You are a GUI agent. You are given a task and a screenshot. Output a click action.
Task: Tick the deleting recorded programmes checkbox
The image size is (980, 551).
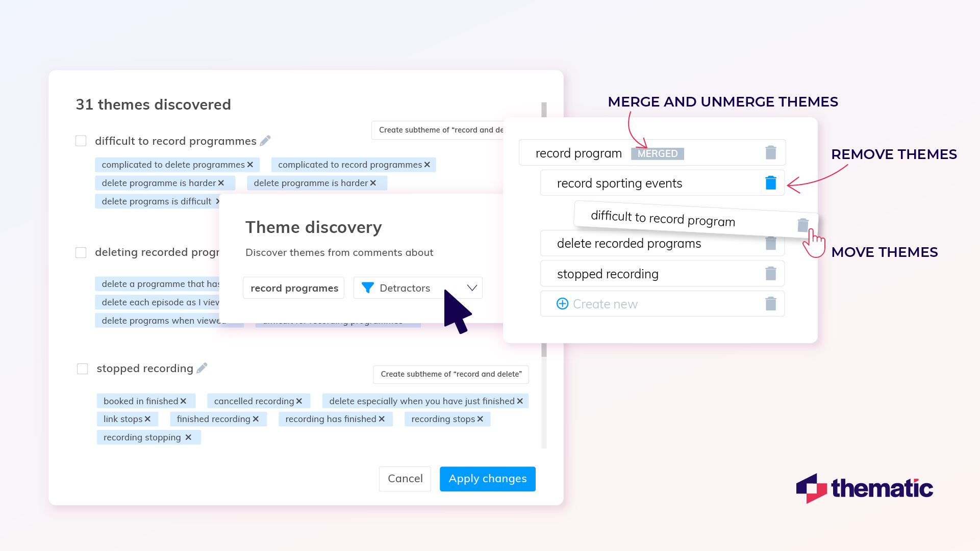point(81,252)
